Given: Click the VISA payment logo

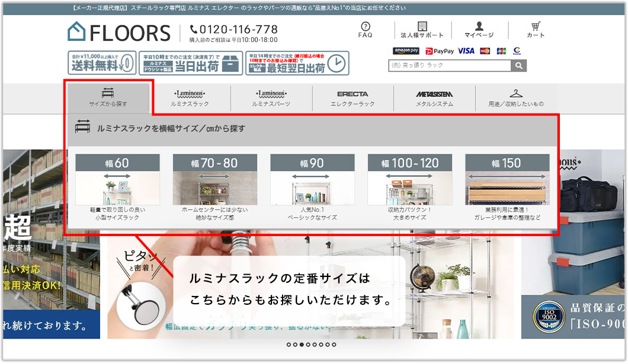Looking at the screenshot, I should pos(466,51).
